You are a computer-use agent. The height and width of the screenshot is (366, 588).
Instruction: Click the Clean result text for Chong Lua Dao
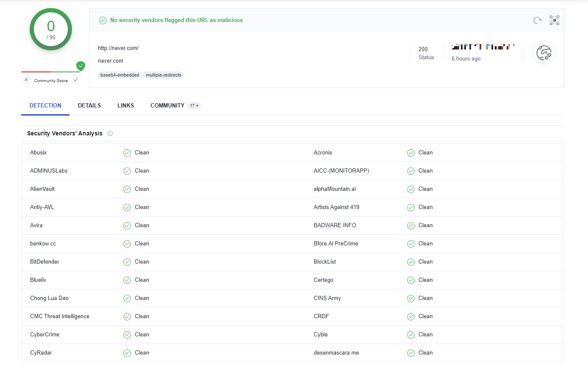(x=142, y=298)
